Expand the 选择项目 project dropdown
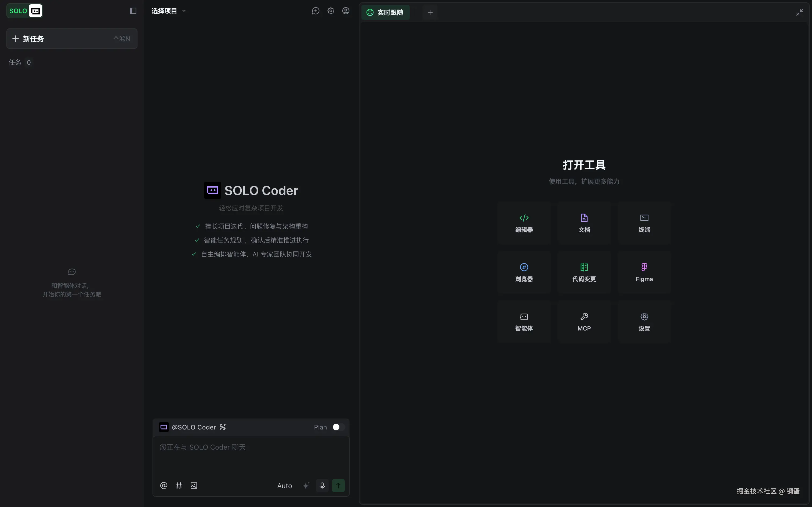812x507 pixels. point(168,11)
